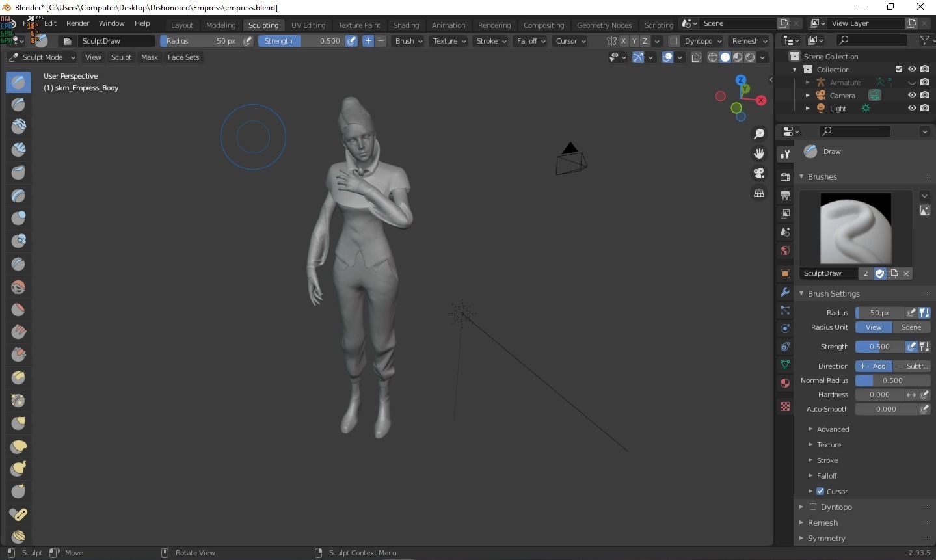The width and height of the screenshot is (936, 560).
Task: Open the Face Sets menu
Action: point(183,57)
